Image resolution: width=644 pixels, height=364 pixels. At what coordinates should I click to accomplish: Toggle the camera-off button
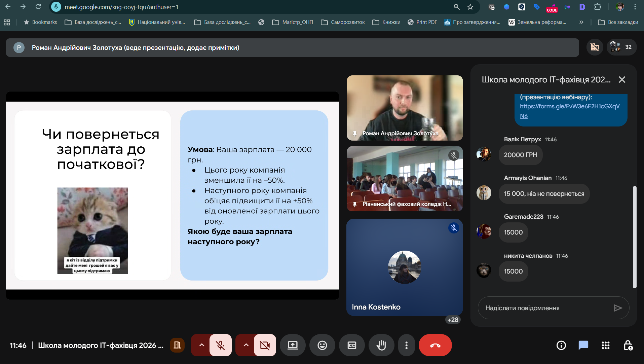265,345
